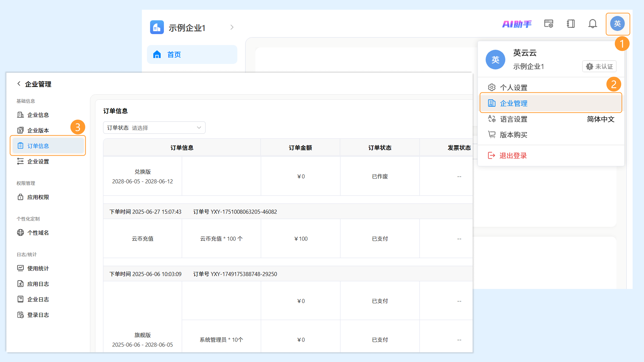
Task: Click the cart icon beside 版本购买
Action: tap(492, 135)
